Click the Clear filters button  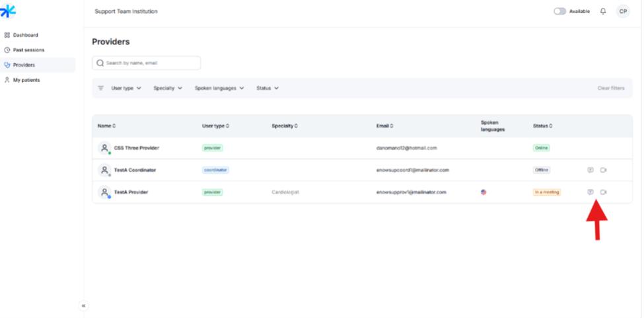[x=610, y=88]
